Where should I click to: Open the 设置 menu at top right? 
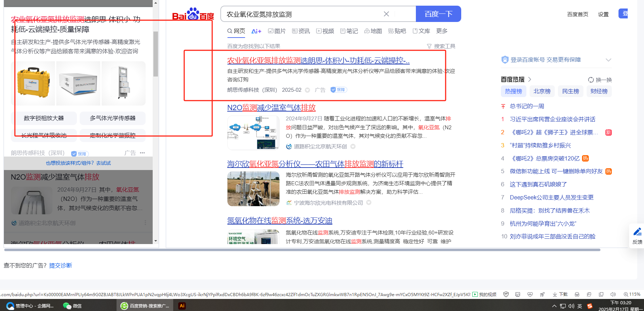click(x=603, y=14)
